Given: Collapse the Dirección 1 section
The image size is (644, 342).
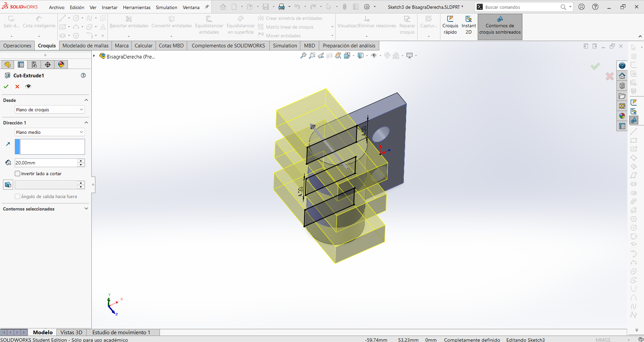Looking at the screenshot, I should [x=86, y=123].
